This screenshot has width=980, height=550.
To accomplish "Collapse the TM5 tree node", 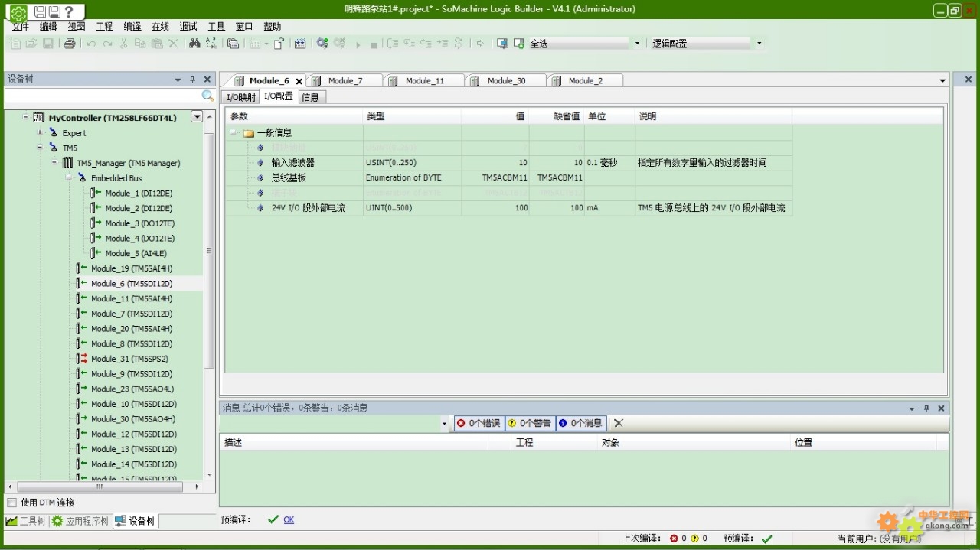I will pyautogui.click(x=40, y=148).
